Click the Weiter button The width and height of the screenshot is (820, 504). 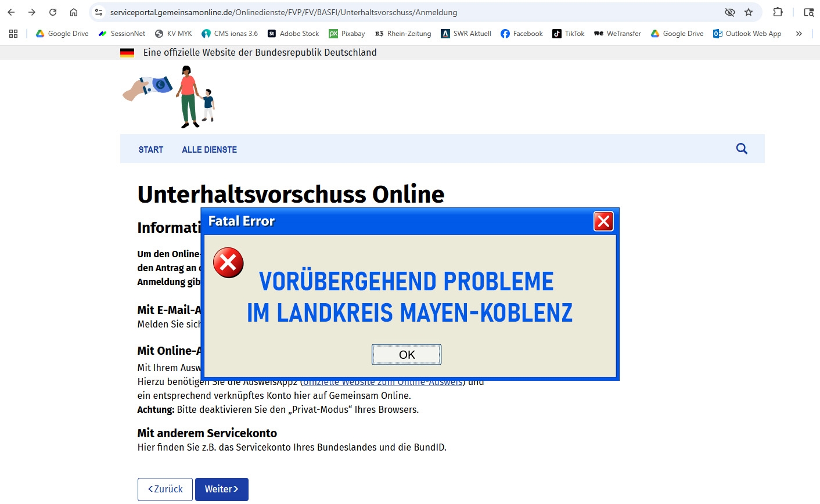click(221, 489)
